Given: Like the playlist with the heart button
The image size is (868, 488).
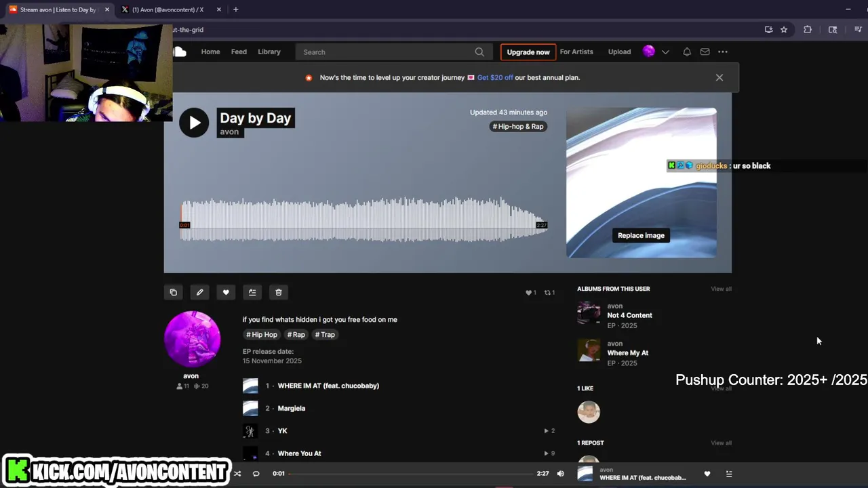Looking at the screenshot, I should [226, 292].
